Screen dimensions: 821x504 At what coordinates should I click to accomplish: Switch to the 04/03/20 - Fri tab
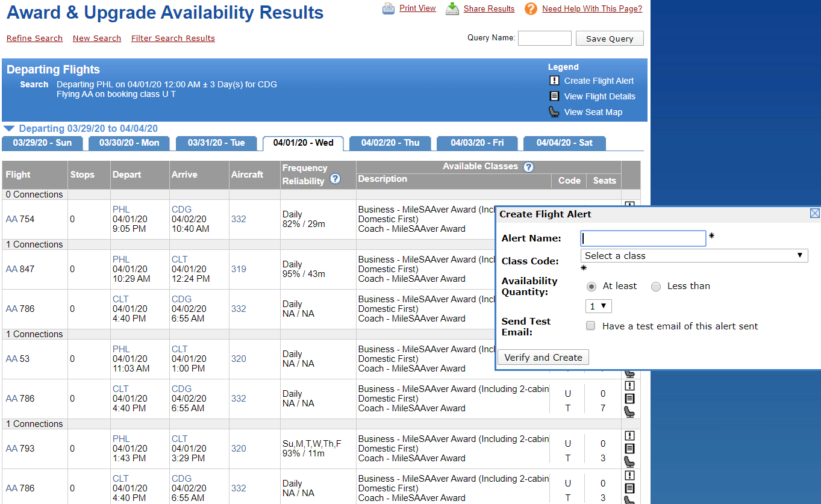pyautogui.click(x=477, y=143)
